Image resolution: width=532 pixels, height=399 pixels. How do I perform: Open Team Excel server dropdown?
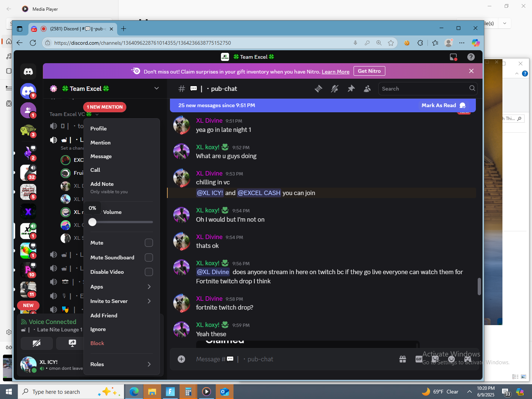(157, 88)
